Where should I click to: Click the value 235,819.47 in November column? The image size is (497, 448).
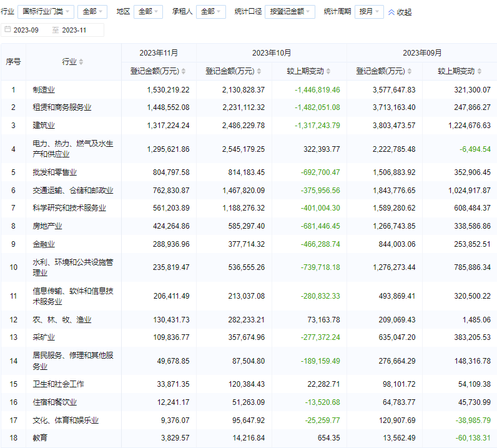pyautogui.click(x=171, y=267)
